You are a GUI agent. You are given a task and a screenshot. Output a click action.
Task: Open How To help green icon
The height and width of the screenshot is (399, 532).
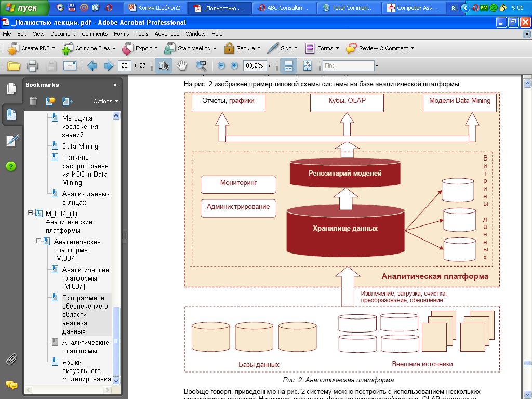[x=11, y=166]
